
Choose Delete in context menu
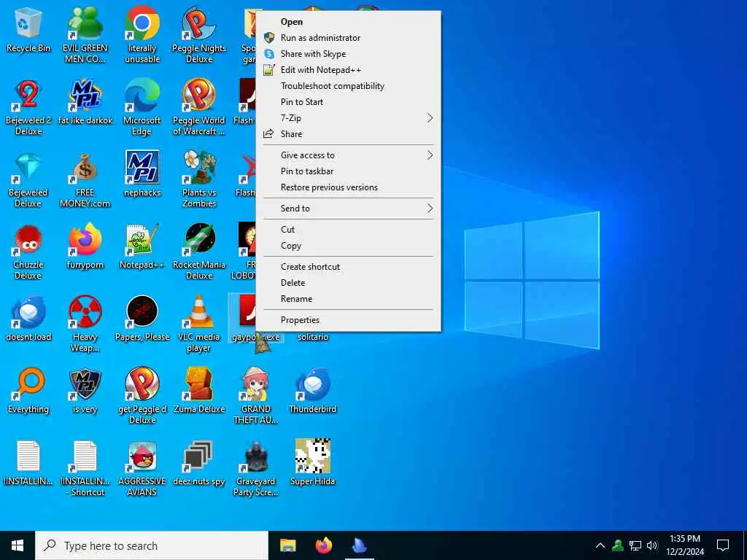[348, 283]
